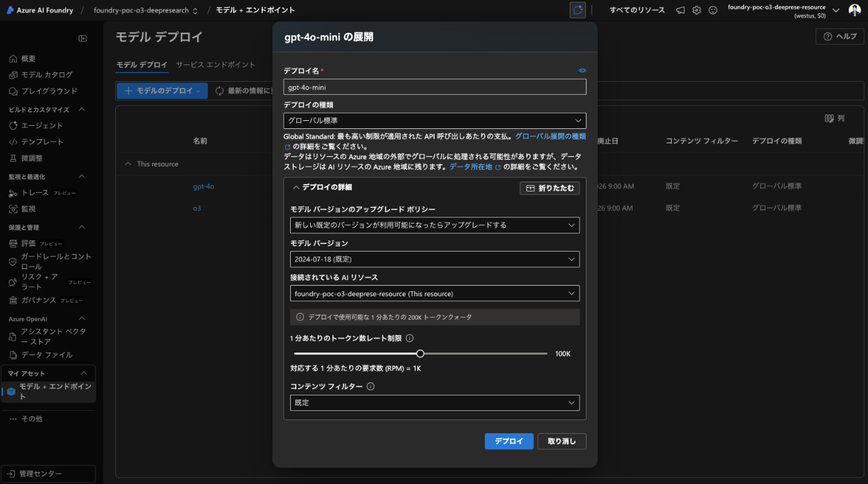Open the エージェント icon in the sidebar

(x=13, y=126)
